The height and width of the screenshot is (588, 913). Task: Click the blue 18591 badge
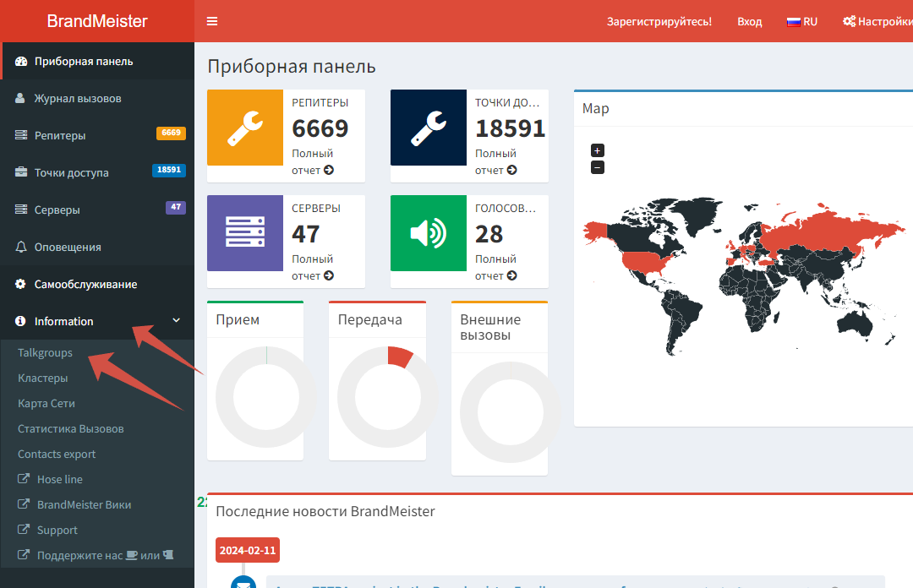pyautogui.click(x=169, y=170)
